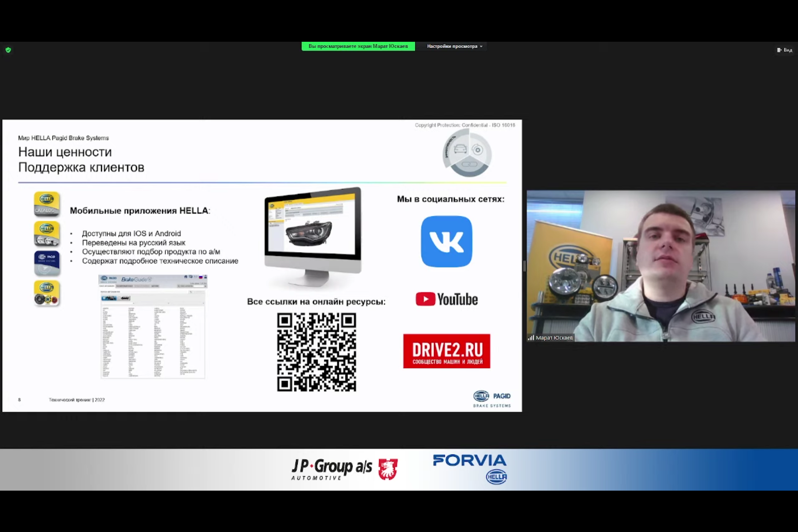Click bullet 'Содержат подробное техническое описание'
The width and height of the screenshot is (798, 532).
point(160,261)
